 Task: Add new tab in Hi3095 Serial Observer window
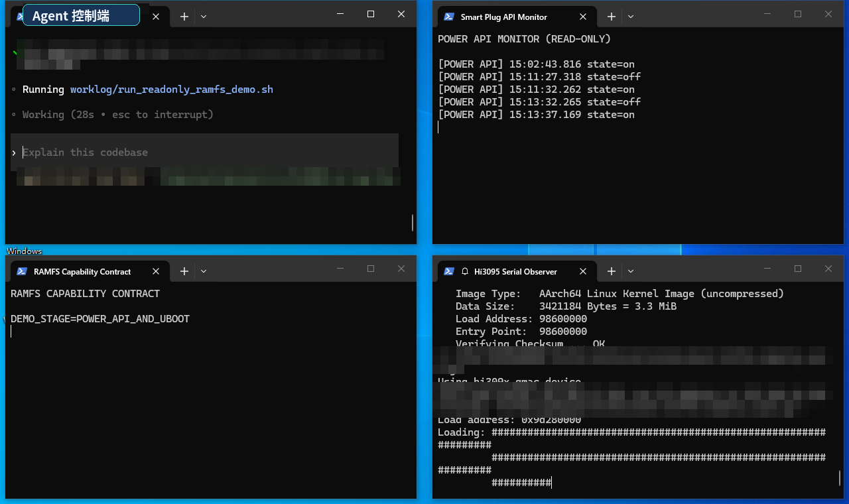click(612, 271)
